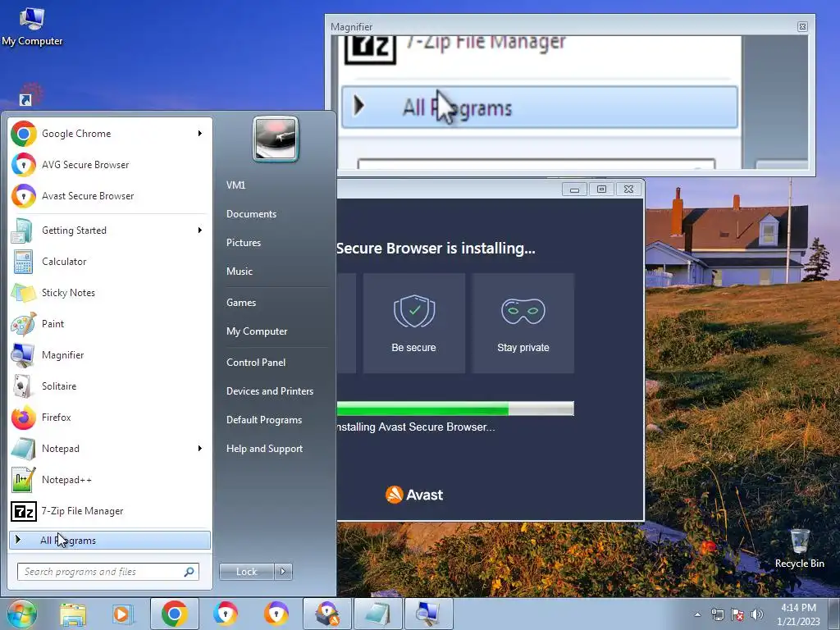Viewport: 840px width, 630px height.
Task: Click My Computer desktop icon
Action: [x=32, y=25]
